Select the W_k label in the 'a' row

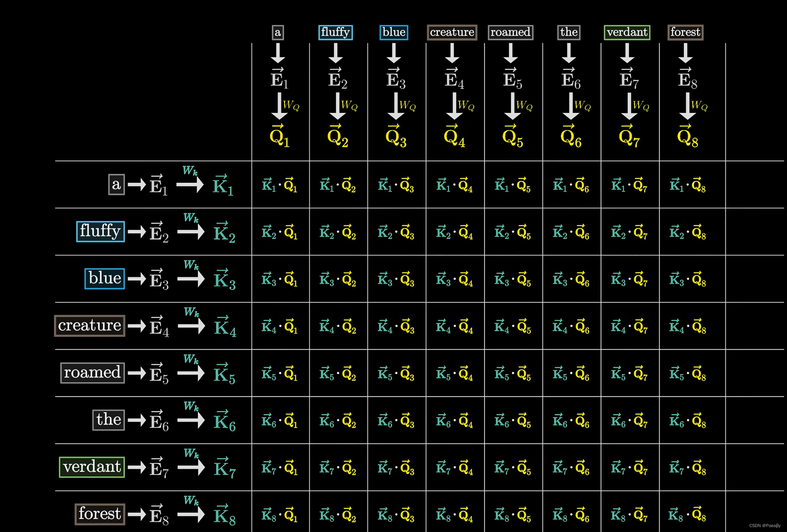(x=190, y=170)
